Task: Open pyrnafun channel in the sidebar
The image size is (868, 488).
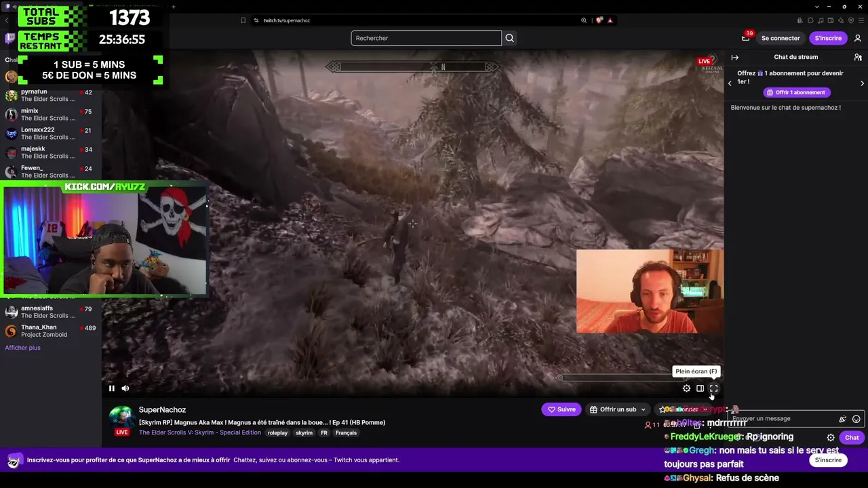Action: 51,96
